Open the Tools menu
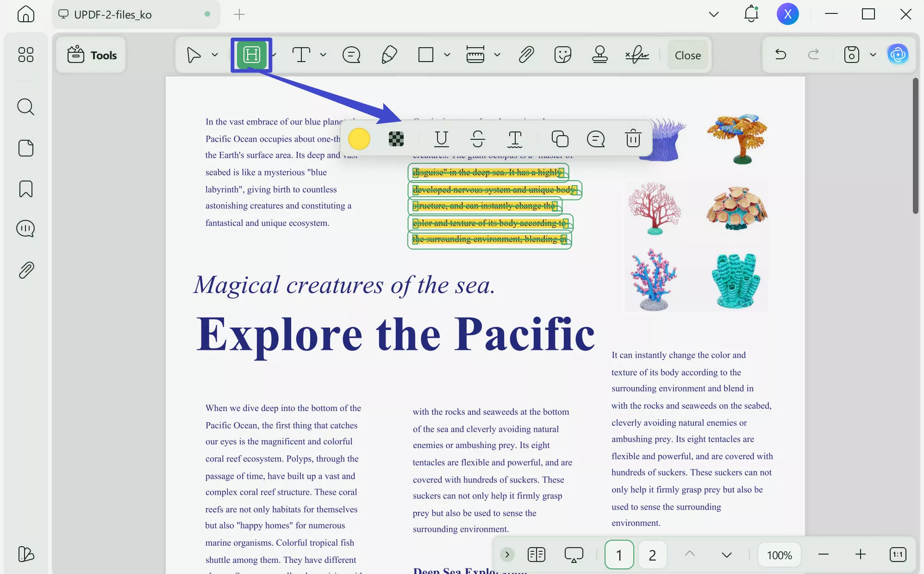Image resolution: width=924 pixels, height=574 pixels. [x=92, y=55]
